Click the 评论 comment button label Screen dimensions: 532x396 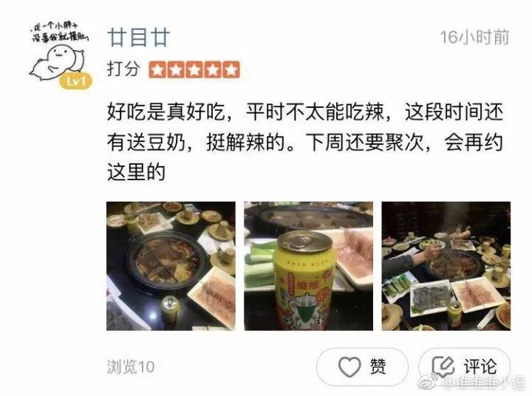click(x=480, y=366)
